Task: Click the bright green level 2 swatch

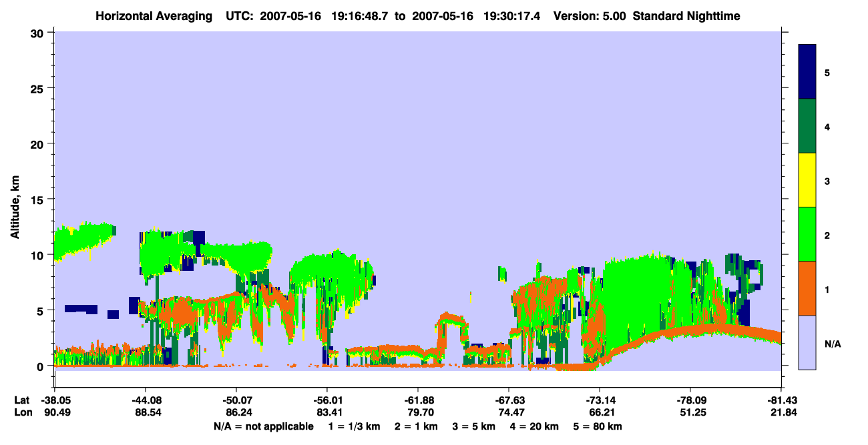Action: (807, 234)
